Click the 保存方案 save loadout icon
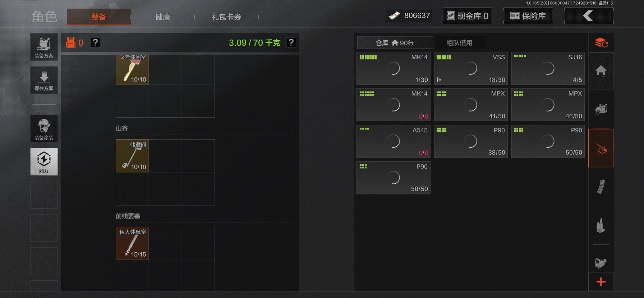The width and height of the screenshot is (644, 298). (44, 80)
